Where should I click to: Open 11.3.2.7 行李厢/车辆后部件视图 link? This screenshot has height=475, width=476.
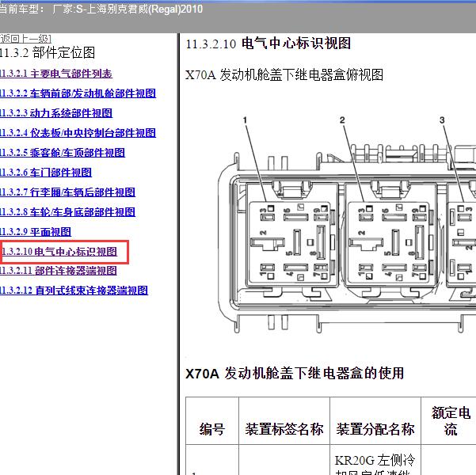point(67,192)
